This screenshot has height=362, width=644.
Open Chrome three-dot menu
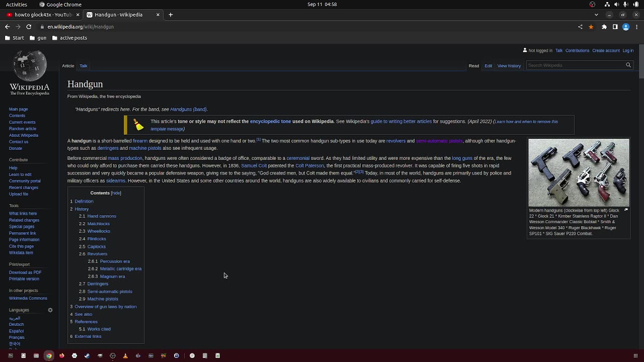[636, 27]
